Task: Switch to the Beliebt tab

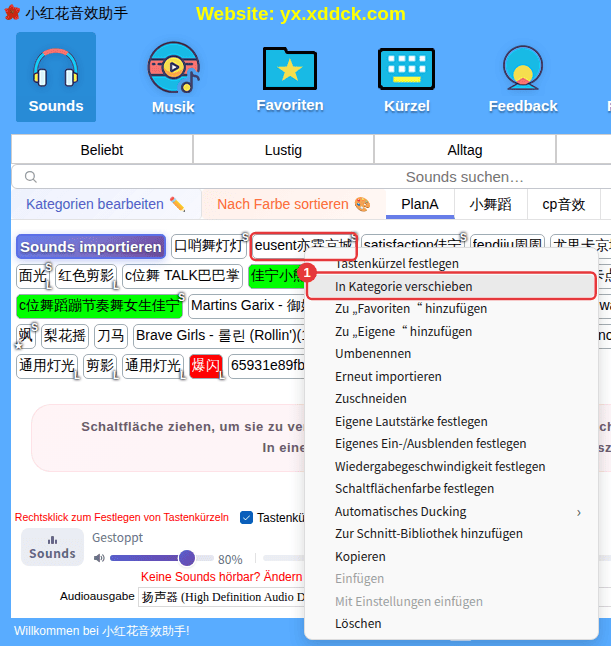Action: [x=102, y=150]
